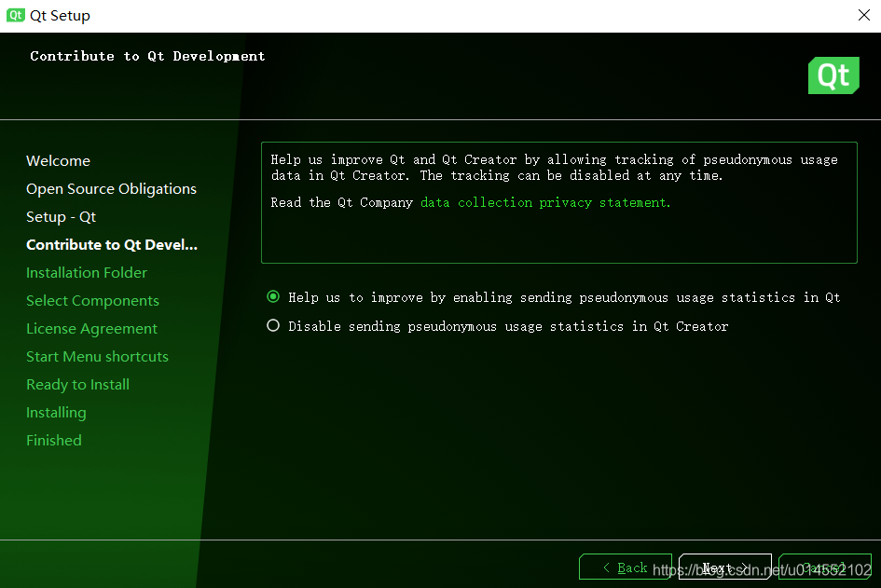Click the Welcome step in sidebar
Screen dimensions: 881x588
[x=58, y=160]
